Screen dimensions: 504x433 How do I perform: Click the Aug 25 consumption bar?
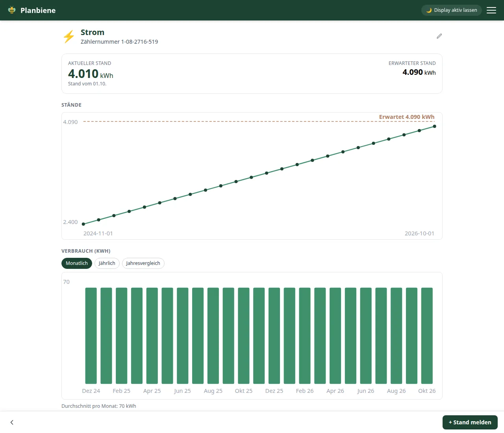click(213, 336)
